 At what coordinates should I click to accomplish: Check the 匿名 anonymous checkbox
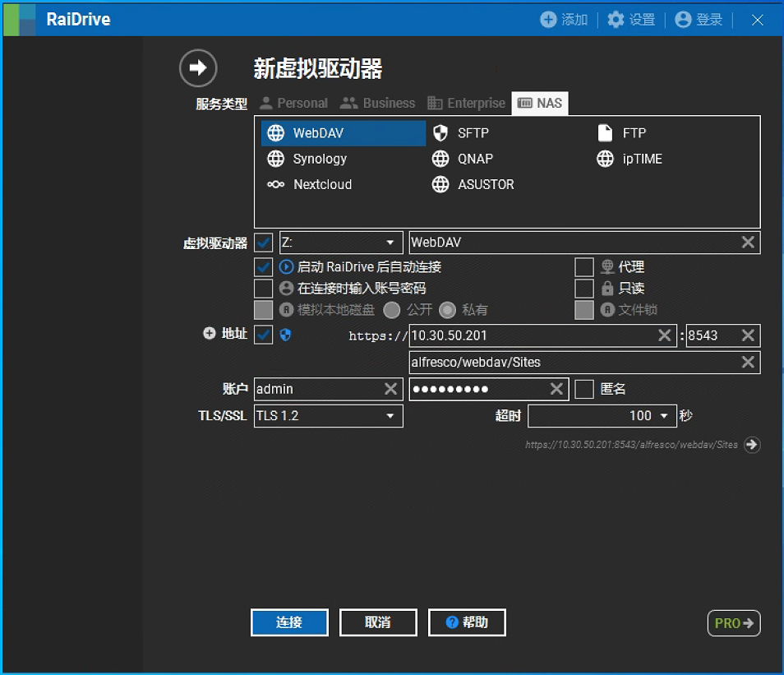click(x=583, y=389)
